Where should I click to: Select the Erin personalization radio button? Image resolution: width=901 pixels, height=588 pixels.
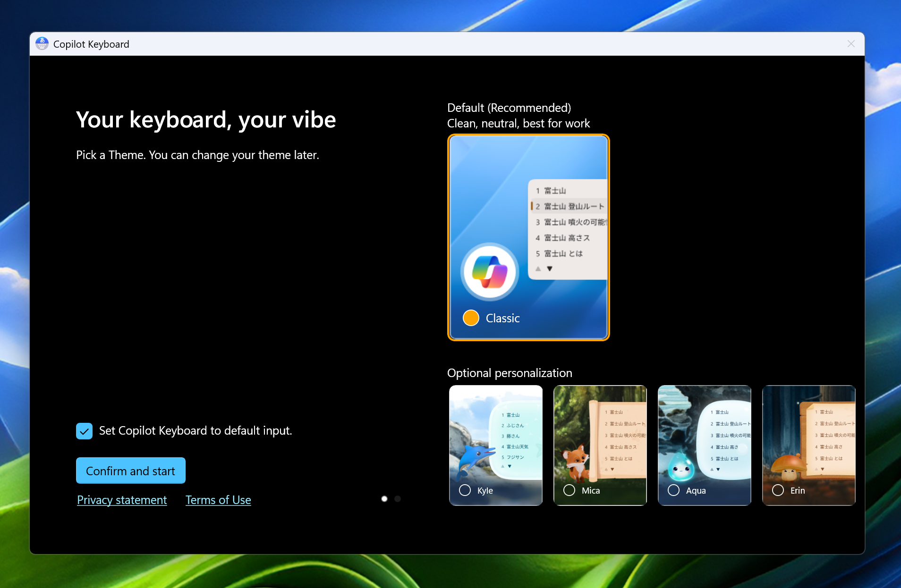(777, 490)
